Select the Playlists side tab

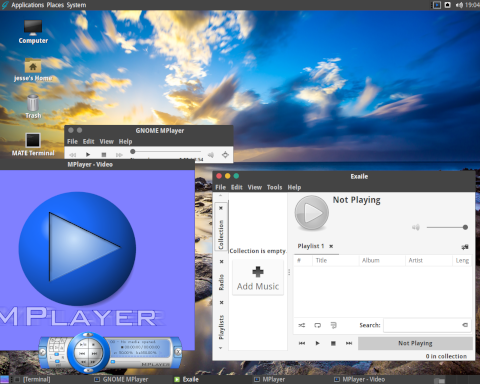221,327
